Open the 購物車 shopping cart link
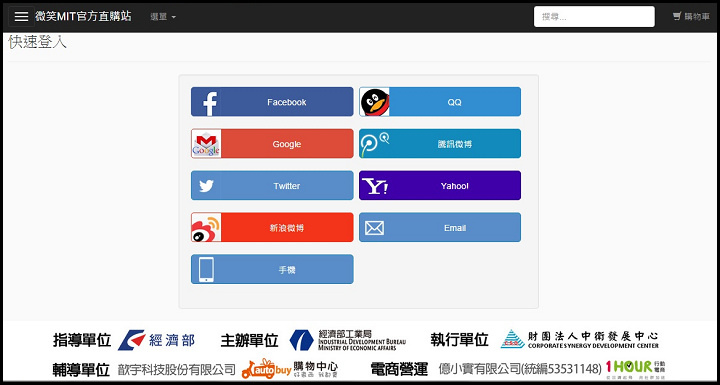The height and width of the screenshot is (385, 720). click(691, 17)
